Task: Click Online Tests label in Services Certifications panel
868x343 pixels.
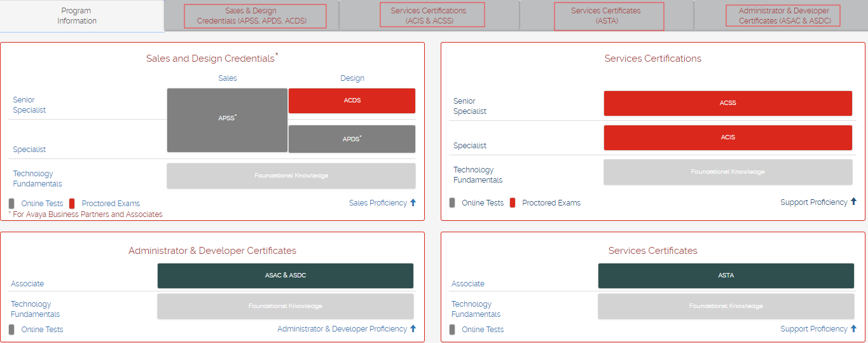Action: 483,203
